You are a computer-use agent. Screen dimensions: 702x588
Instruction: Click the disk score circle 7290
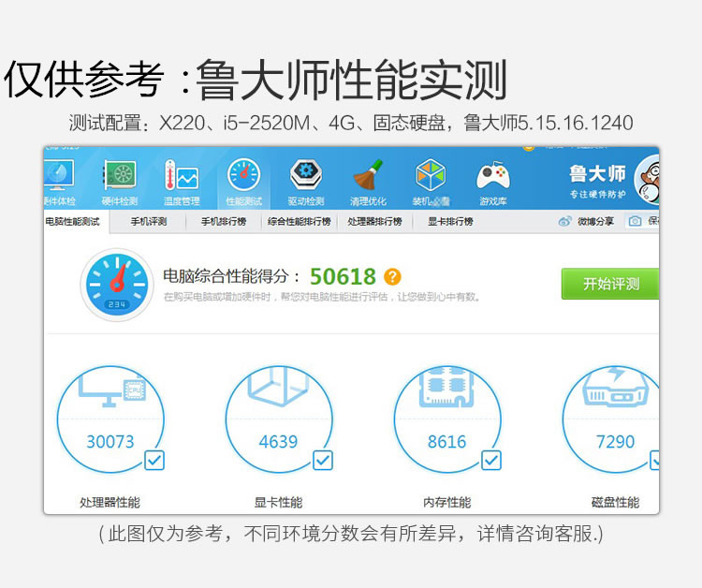tap(610, 419)
